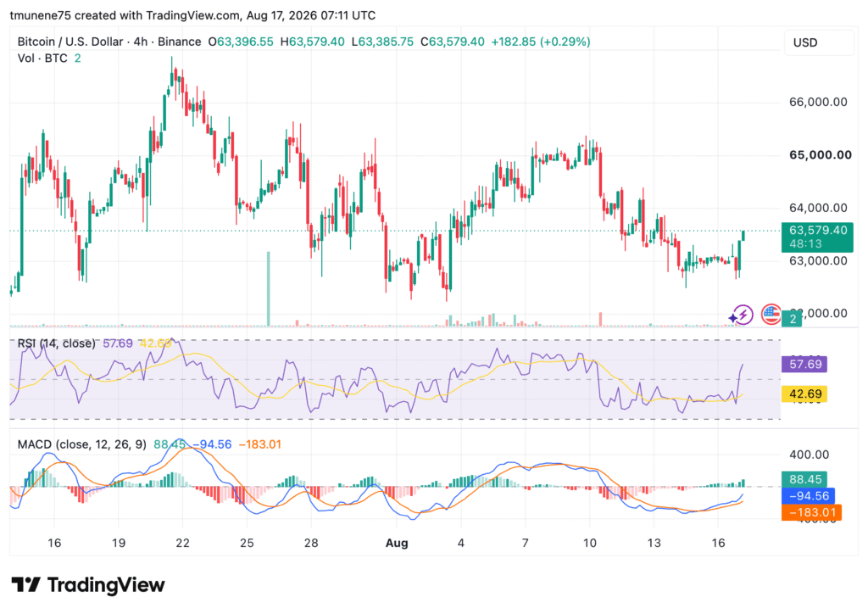Open the USD currency selector

click(819, 42)
